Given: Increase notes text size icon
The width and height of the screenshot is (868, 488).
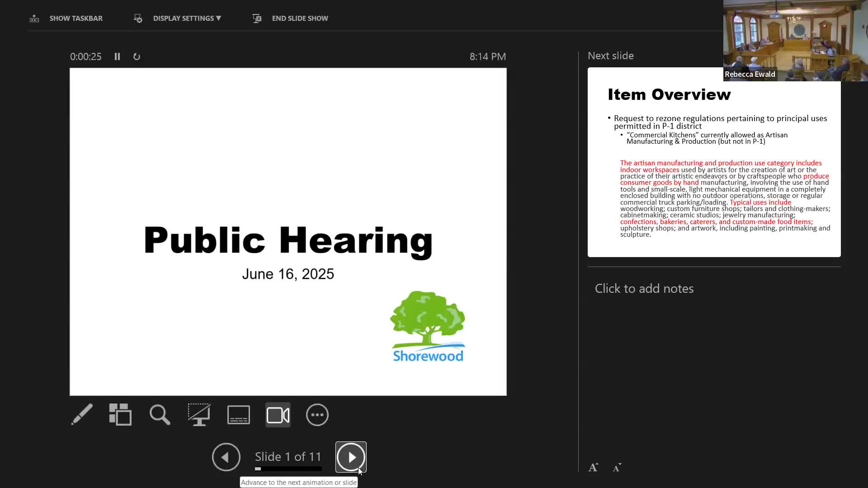Looking at the screenshot, I should tap(593, 467).
